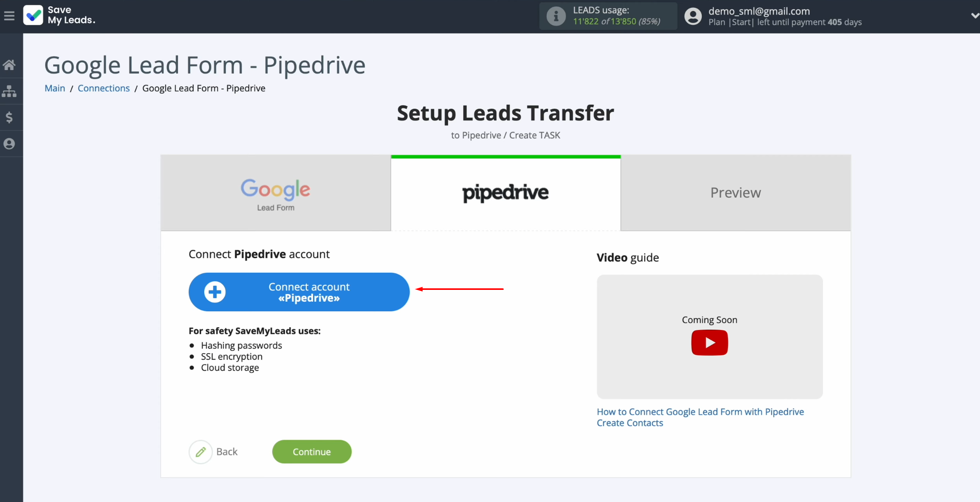Image resolution: width=980 pixels, height=502 pixels.
Task: Switch to the Google Lead Form tab
Action: click(x=276, y=193)
